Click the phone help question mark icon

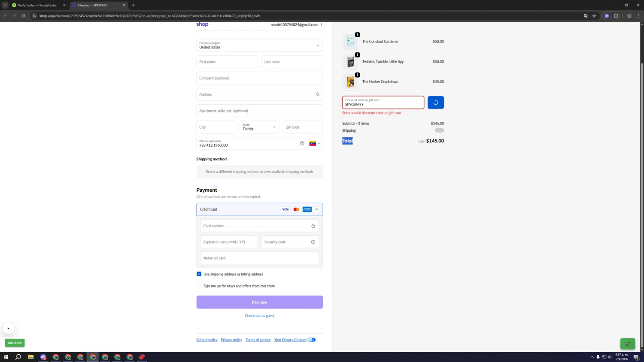point(302,143)
